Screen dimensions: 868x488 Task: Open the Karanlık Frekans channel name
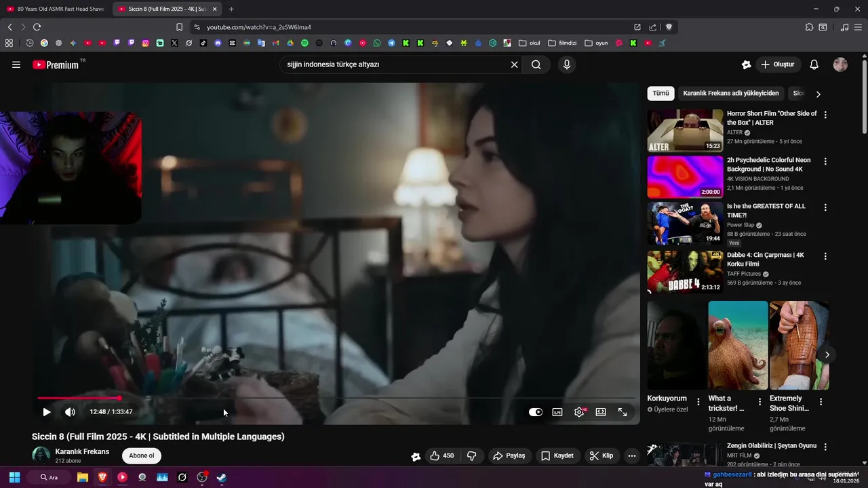tap(82, 451)
